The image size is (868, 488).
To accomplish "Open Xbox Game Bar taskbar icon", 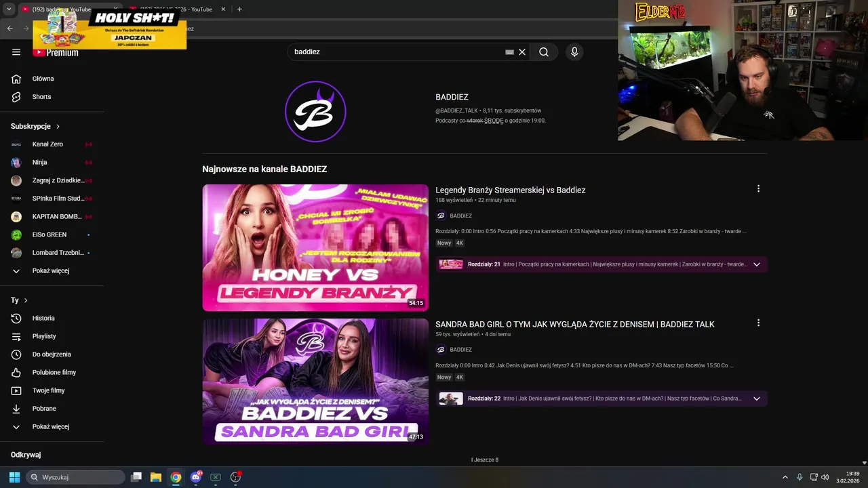I will 216,477.
